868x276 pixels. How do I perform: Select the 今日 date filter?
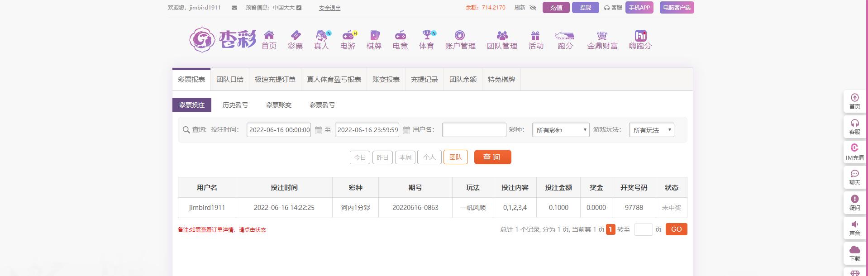tap(360, 157)
